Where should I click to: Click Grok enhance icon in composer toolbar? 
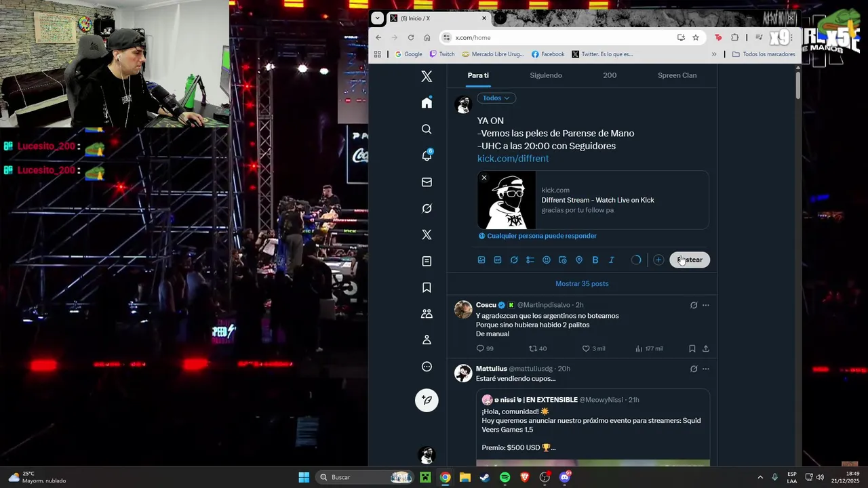(x=514, y=260)
